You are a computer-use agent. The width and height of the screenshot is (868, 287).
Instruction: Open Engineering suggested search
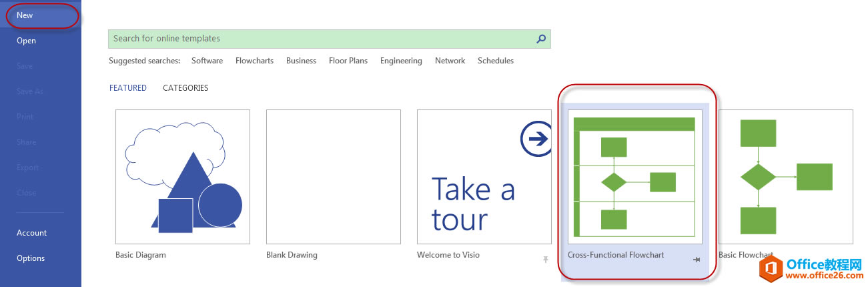tap(401, 61)
